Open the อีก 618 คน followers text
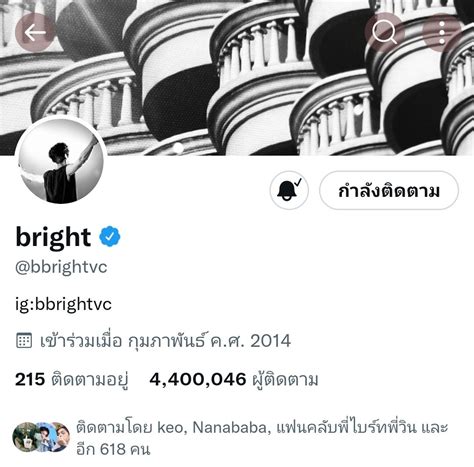 pyautogui.click(x=113, y=450)
